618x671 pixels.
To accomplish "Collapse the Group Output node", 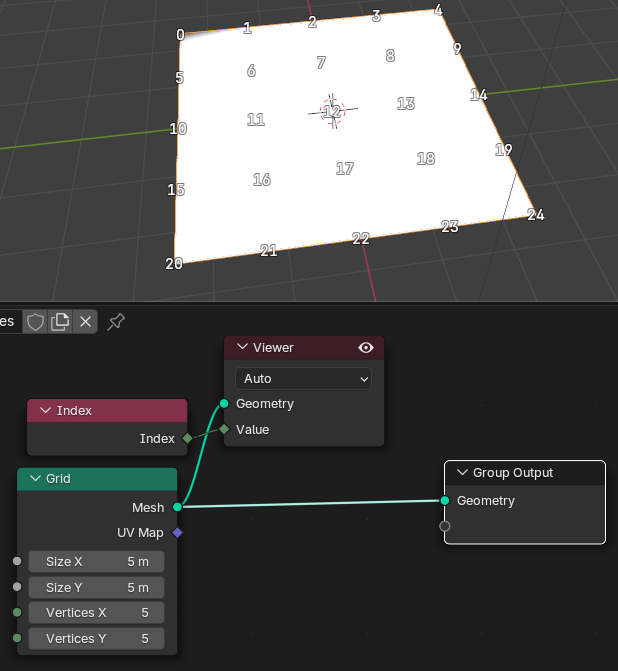I will tap(462, 472).
